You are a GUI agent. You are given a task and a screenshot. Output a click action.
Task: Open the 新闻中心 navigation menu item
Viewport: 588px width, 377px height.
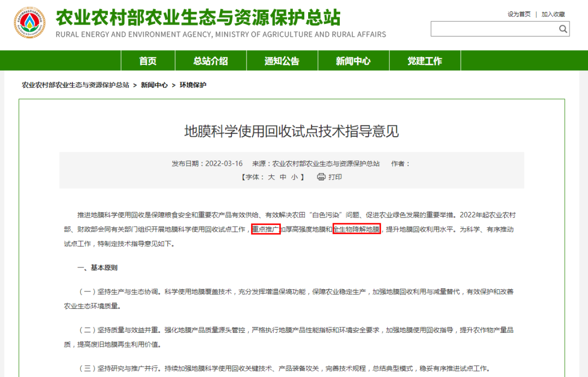(353, 60)
